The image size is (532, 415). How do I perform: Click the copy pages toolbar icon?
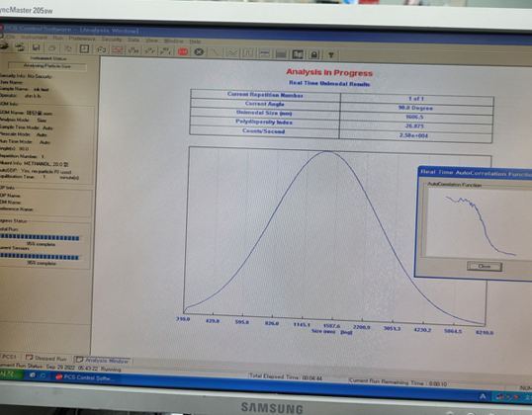(x=68, y=48)
